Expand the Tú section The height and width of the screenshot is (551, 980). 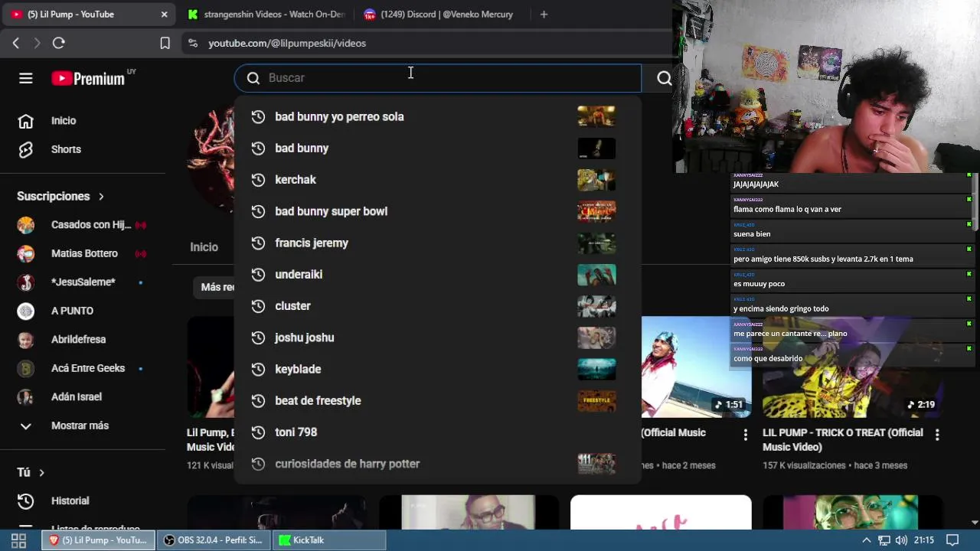point(31,473)
